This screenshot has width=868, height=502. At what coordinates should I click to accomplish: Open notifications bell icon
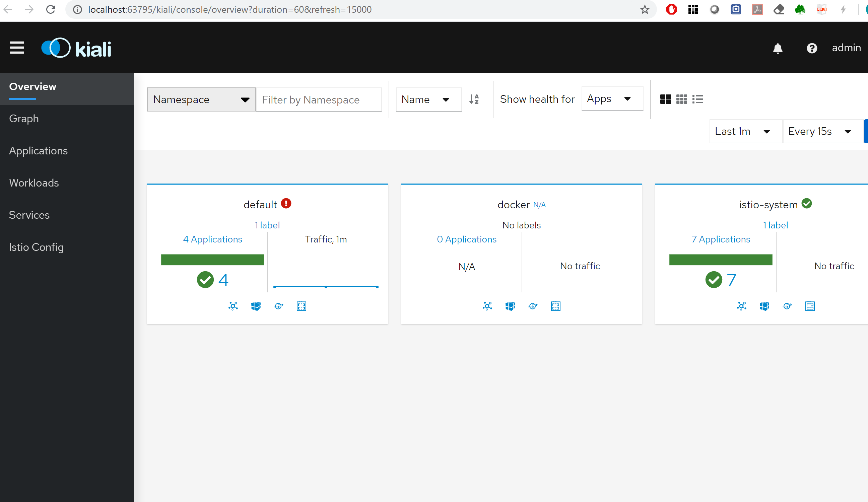(778, 48)
